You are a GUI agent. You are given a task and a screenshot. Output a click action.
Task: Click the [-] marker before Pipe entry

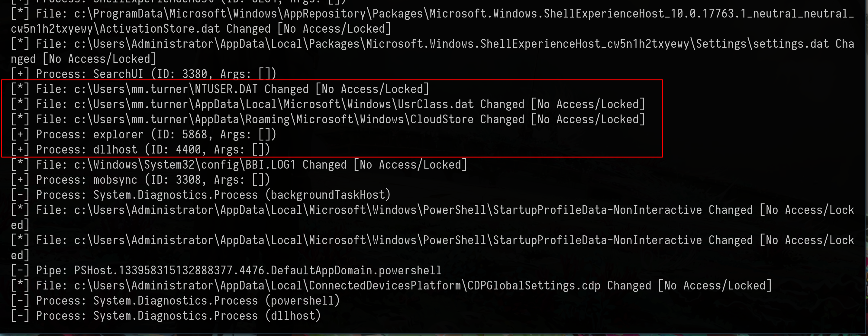point(20,271)
